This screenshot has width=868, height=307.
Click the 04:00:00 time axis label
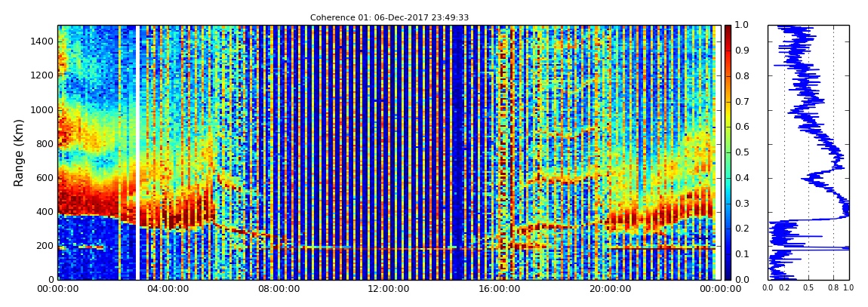(x=167, y=289)
